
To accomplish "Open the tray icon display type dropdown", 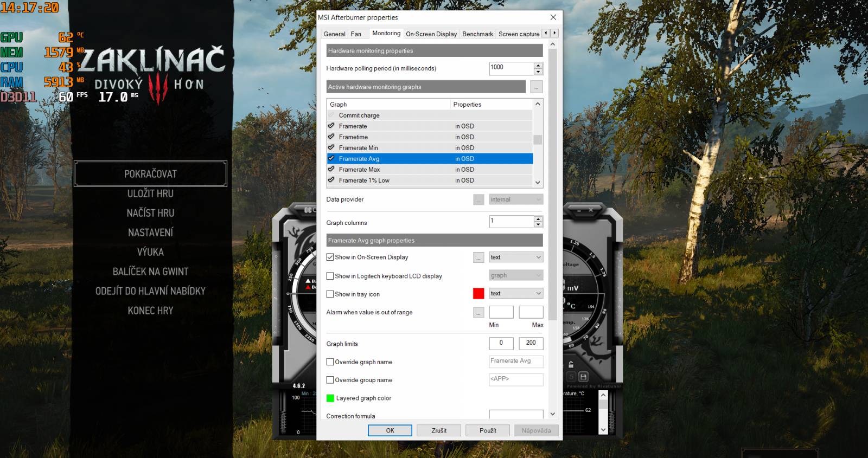I will point(516,293).
